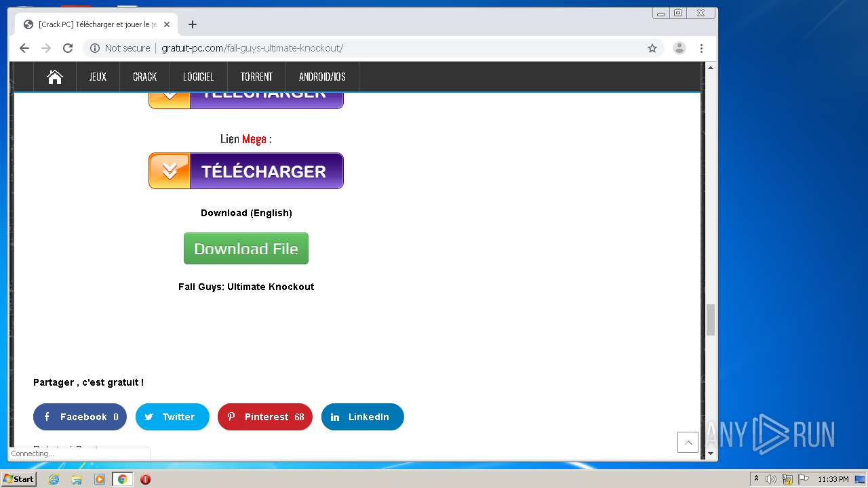Click the scrollbar up arrow

711,68
